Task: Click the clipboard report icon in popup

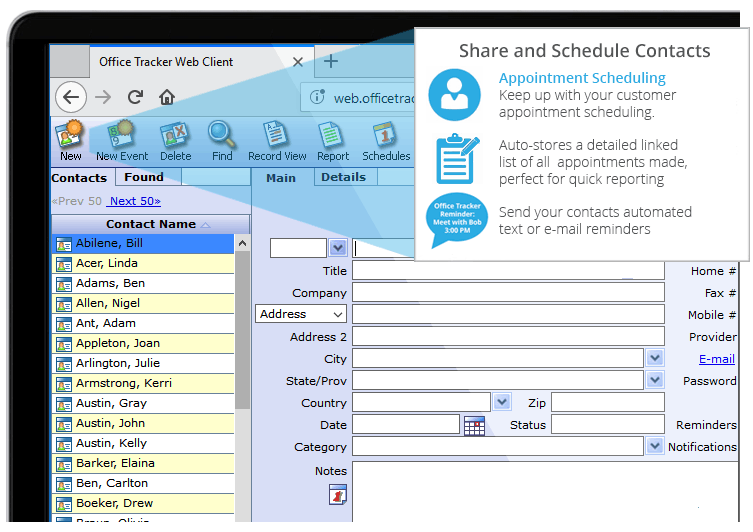Action: click(x=457, y=159)
